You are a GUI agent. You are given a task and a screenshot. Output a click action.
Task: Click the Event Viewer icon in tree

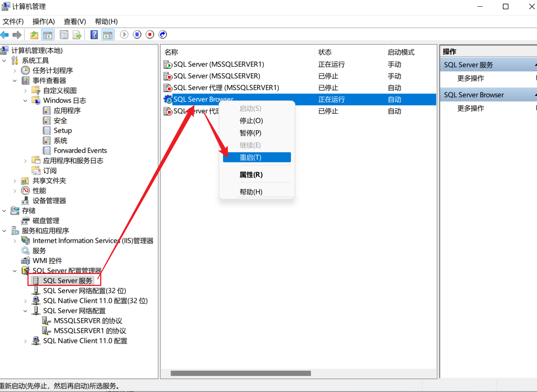tap(25, 80)
